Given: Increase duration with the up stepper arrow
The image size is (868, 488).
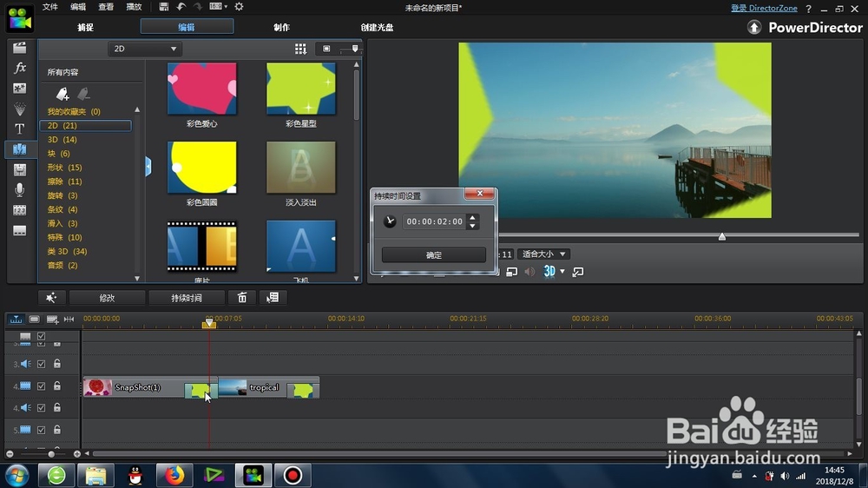Looking at the screenshot, I should coord(473,218).
